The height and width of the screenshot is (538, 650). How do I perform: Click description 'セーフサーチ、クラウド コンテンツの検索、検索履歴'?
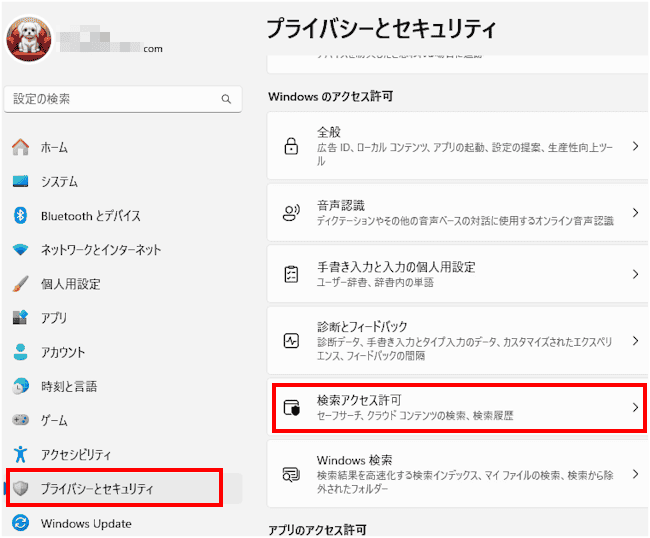pos(415,415)
